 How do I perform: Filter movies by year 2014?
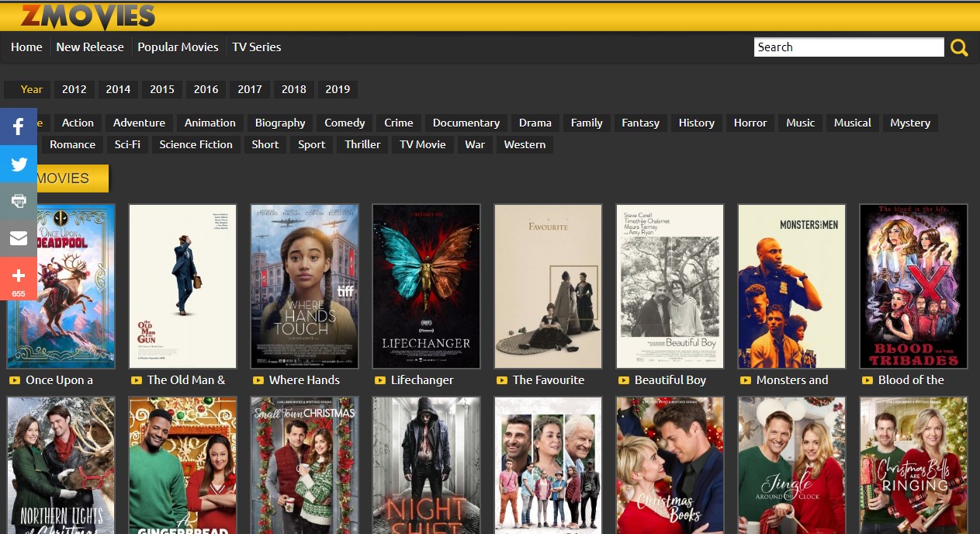[118, 89]
